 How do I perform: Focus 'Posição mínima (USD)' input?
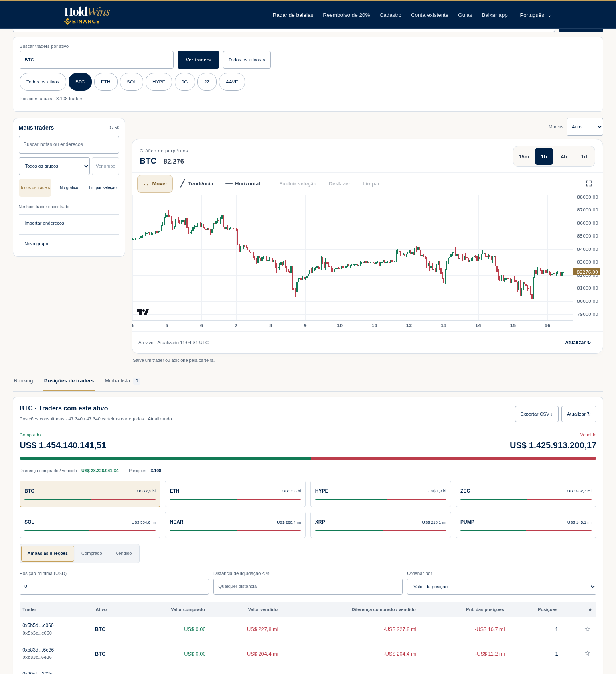[x=114, y=587]
